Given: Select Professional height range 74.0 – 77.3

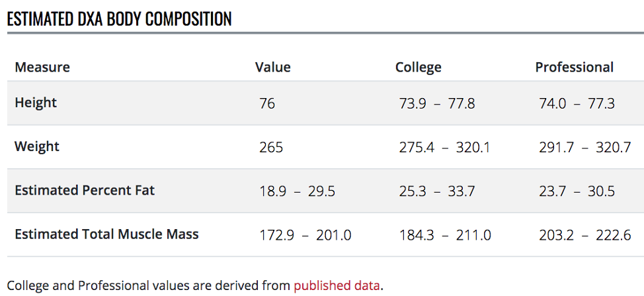Looking at the screenshot, I should pos(577,103).
